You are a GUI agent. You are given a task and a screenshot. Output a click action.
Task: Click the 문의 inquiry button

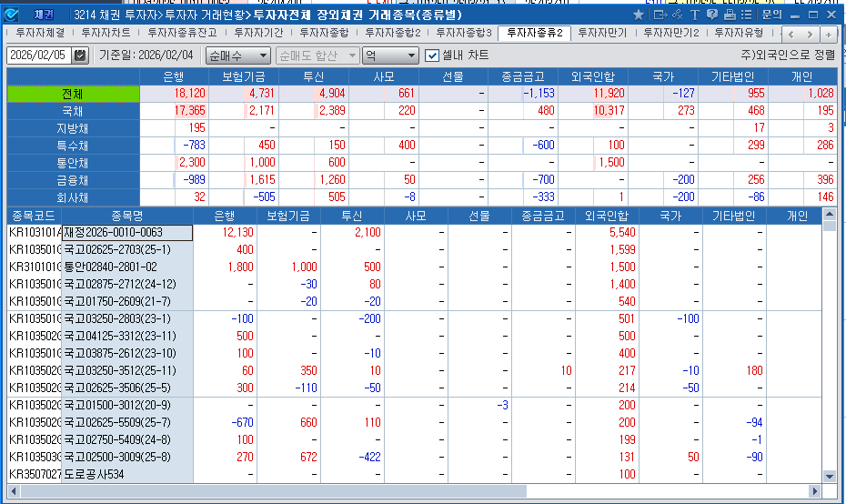(771, 15)
